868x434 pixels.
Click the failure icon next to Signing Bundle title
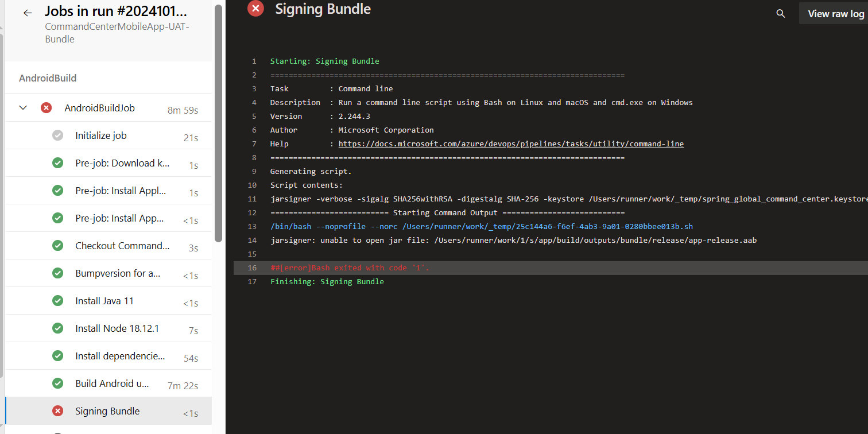click(x=255, y=9)
